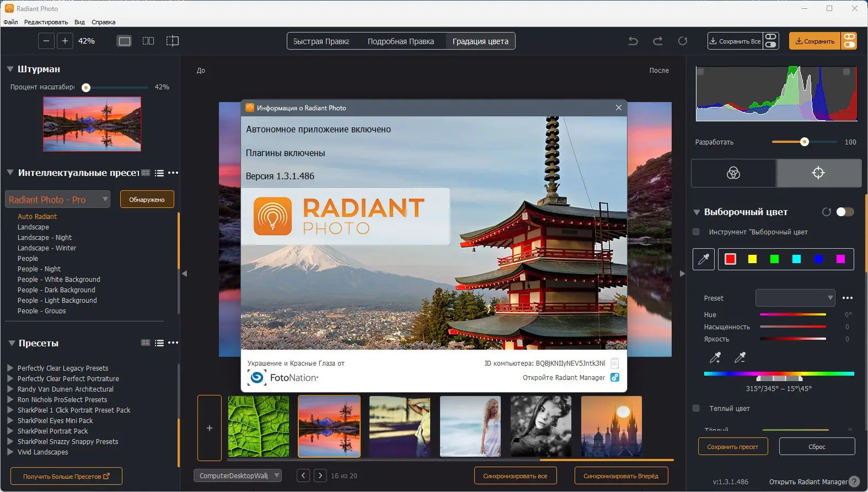Pick the selective color eyedropper tool
The width and height of the screenshot is (868, 492).
(x=704, y=259)
